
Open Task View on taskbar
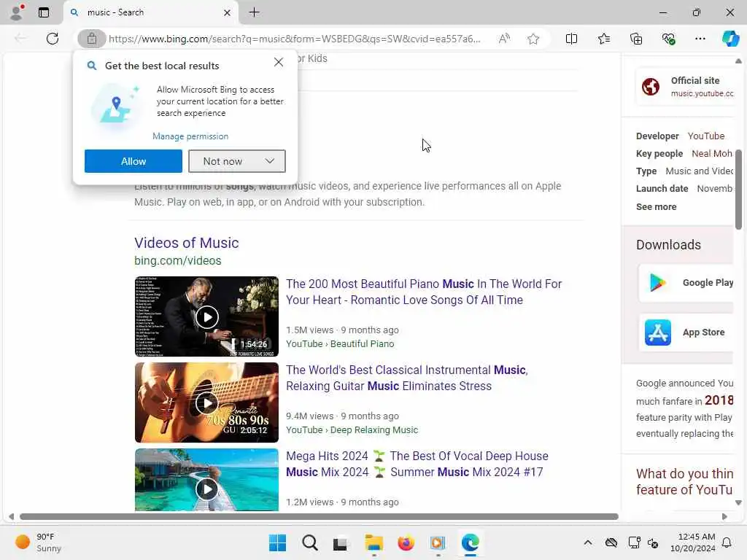tap(340, 543)
